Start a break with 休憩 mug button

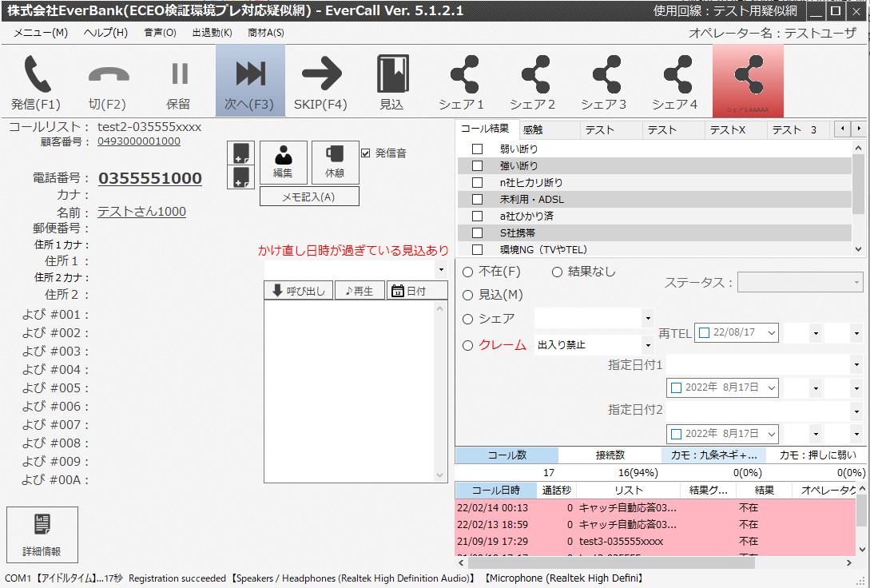point(335,162)
